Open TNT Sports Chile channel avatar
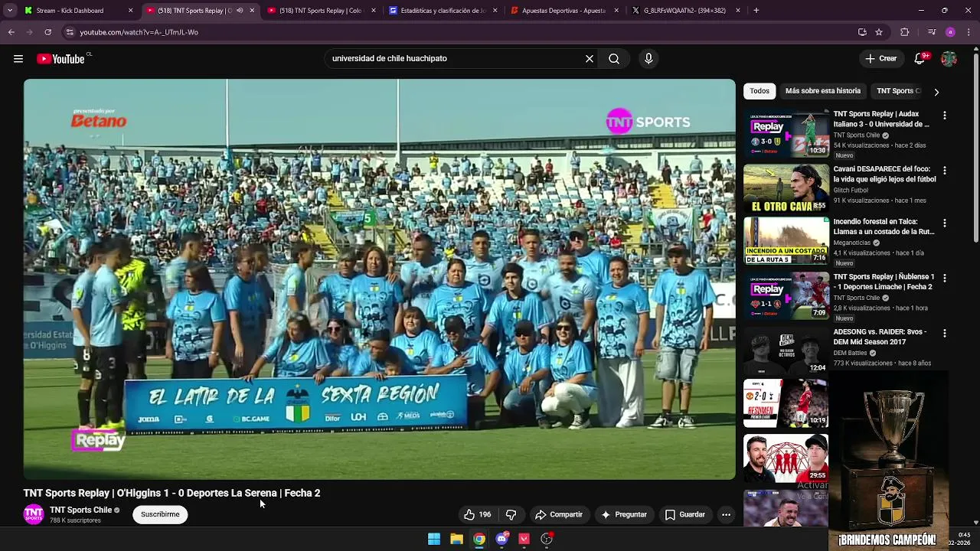Viewport: 980px width, 551px height. pos(34,514)
